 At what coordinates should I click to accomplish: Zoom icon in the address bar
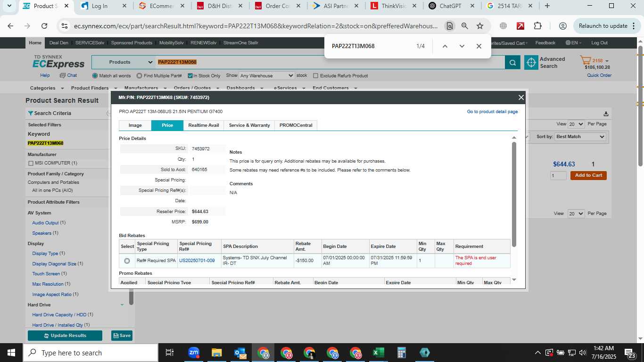[x=465, y=26]
